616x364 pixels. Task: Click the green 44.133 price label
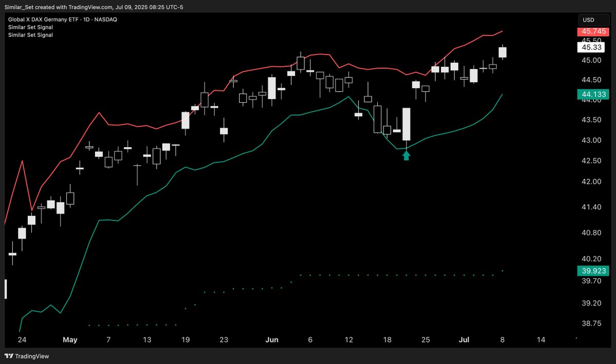pyautogui.click(x=593, y=94)
